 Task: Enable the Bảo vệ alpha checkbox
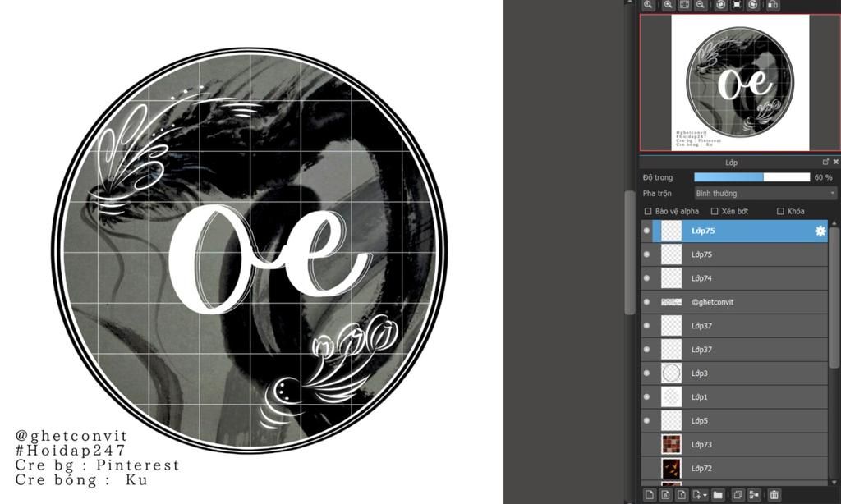tap(648, 211)
